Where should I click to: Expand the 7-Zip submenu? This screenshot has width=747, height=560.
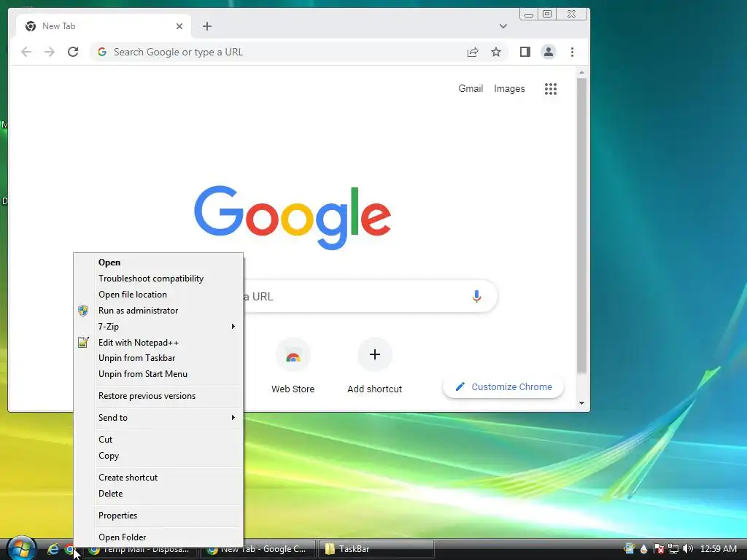[158, 326]
